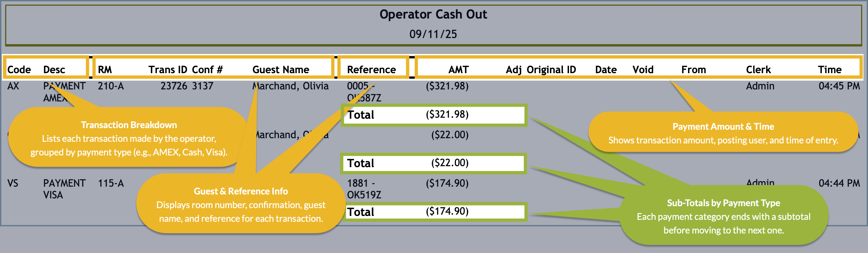Click the Clerk column header

pyautogui.click(x=758, y=70)
